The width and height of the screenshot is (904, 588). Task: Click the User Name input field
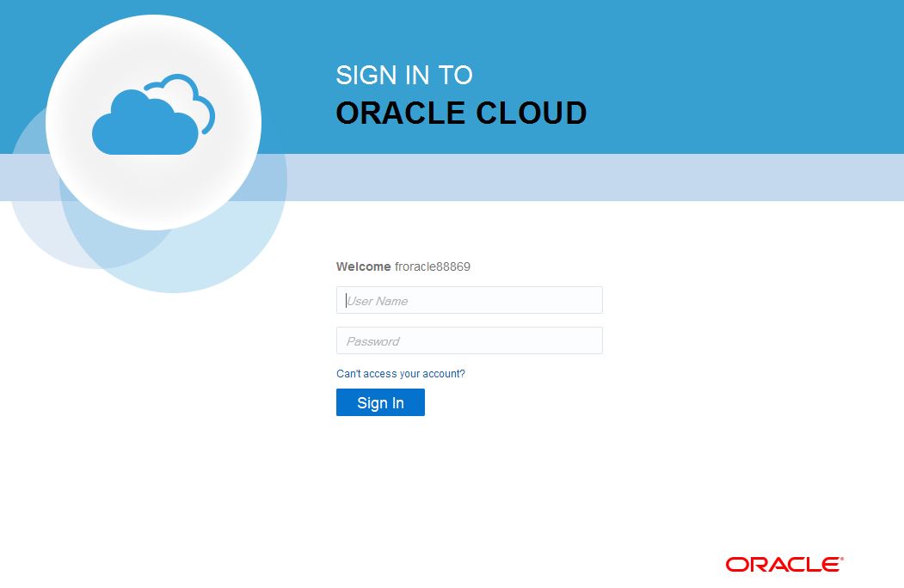(x=470, y=300)
